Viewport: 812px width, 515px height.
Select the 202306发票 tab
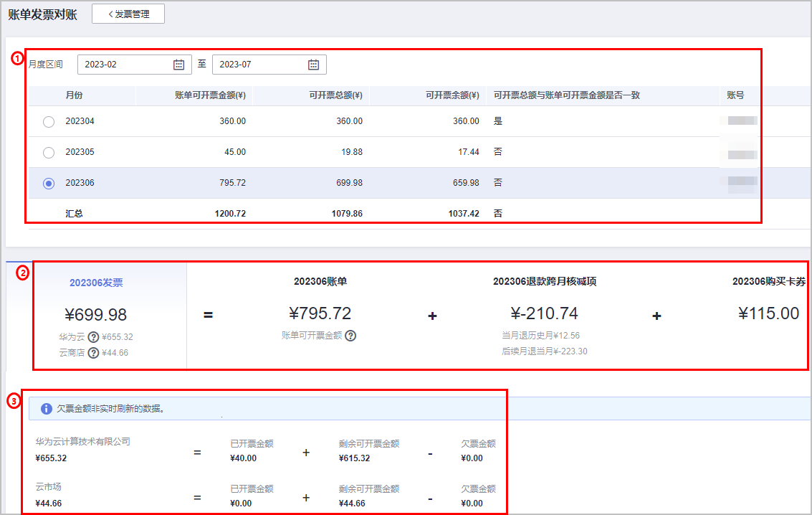96,283
